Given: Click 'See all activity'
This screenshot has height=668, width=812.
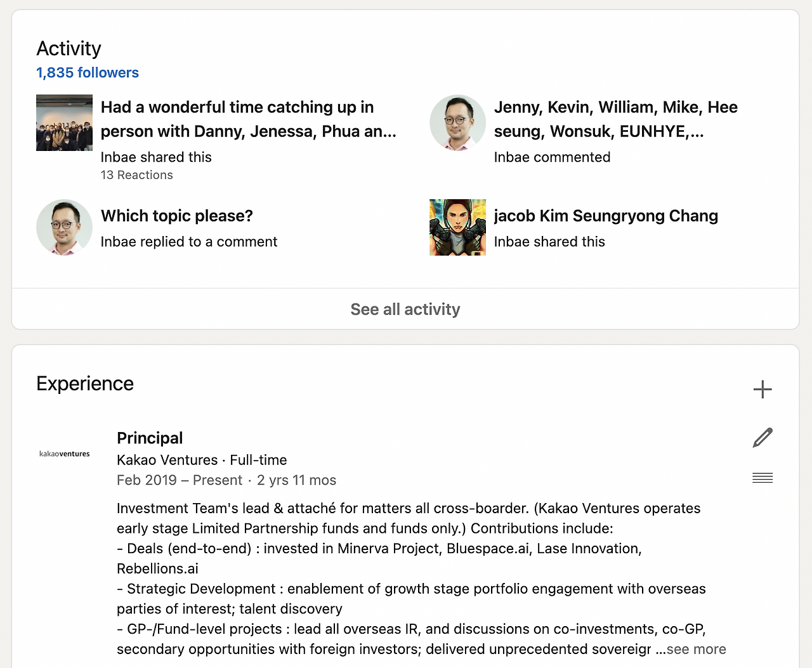Looking at the screenshot, I should (405, 309).
